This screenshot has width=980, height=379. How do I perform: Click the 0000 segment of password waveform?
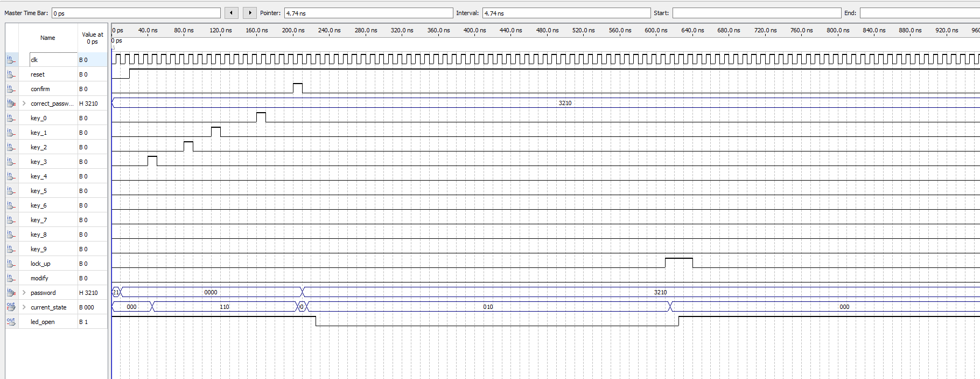211,292
